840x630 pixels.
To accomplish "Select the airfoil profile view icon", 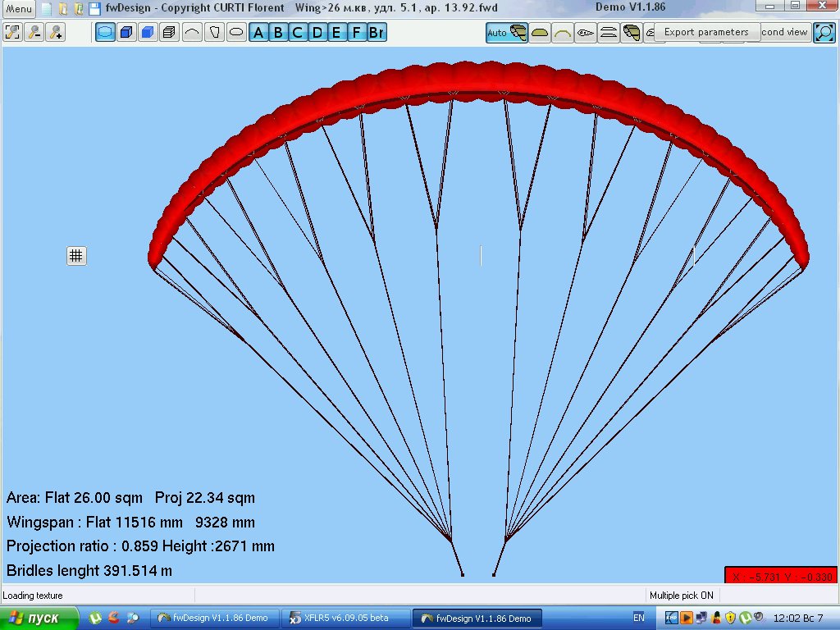I will pos(585,33).
